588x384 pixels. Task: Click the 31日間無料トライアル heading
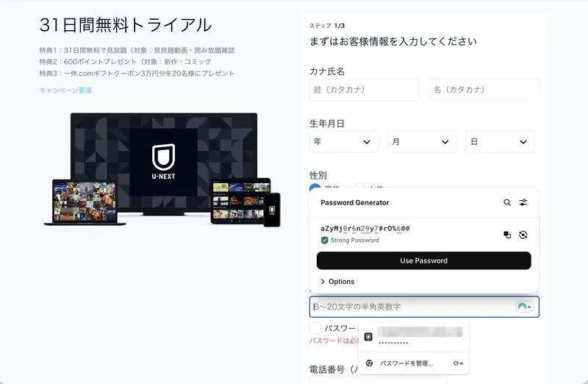[x=126, y=25]
